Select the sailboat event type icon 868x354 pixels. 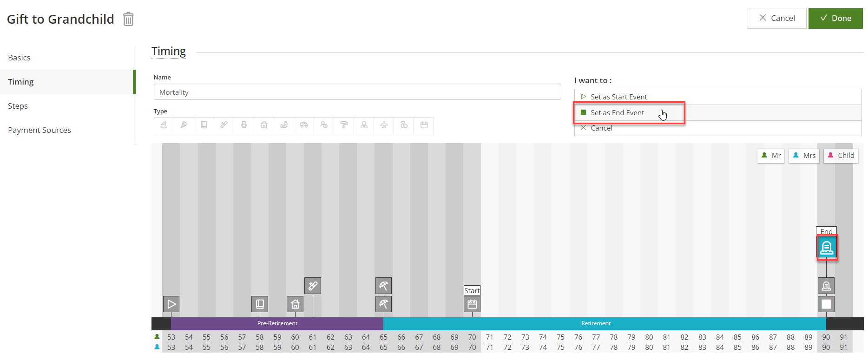click(x=164, y=125)
